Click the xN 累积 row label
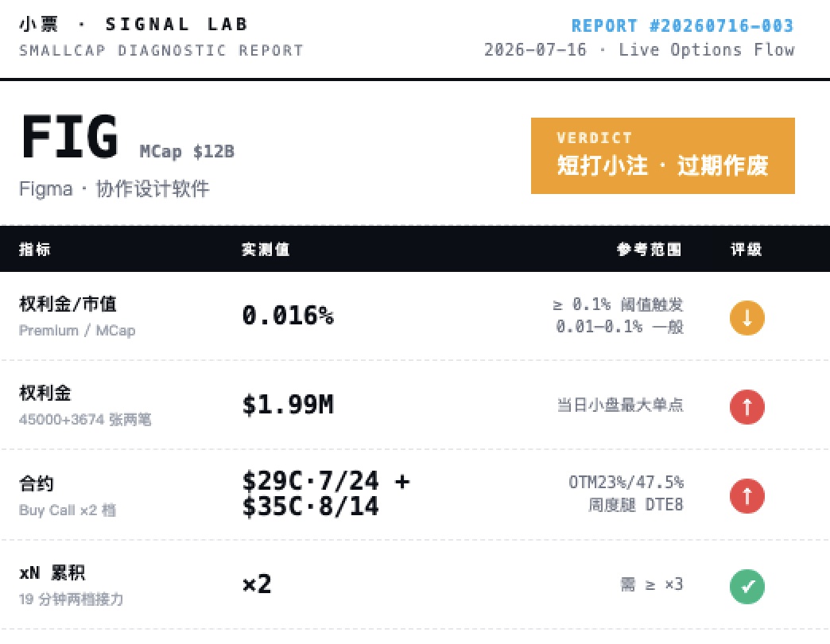The height and width of the screenshot is (644, 830). coord(52,572)
